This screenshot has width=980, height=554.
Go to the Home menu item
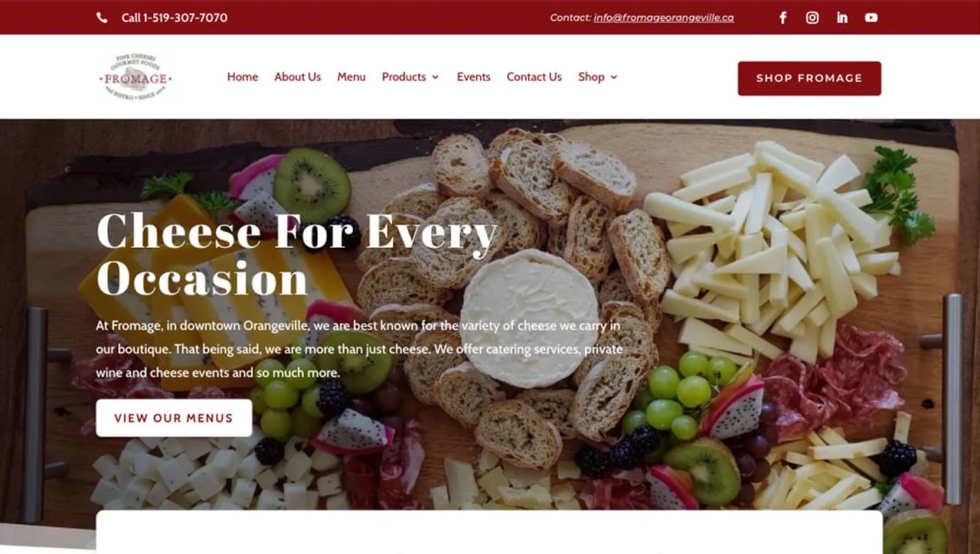point(242,77)
